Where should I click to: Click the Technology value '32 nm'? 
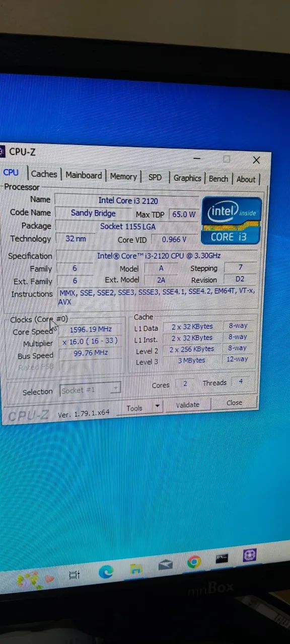(x=75, y=238)
